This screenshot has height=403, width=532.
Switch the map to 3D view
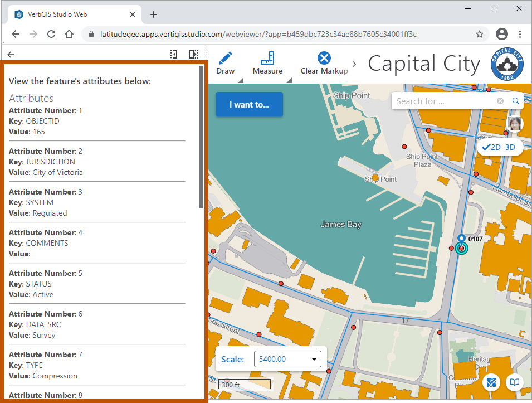[510, 147]
